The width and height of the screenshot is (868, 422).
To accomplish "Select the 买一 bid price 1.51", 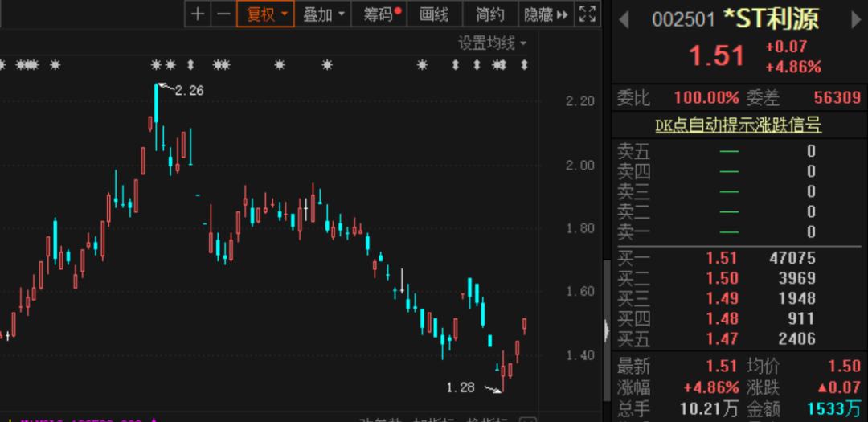I will tap(722, 257).
